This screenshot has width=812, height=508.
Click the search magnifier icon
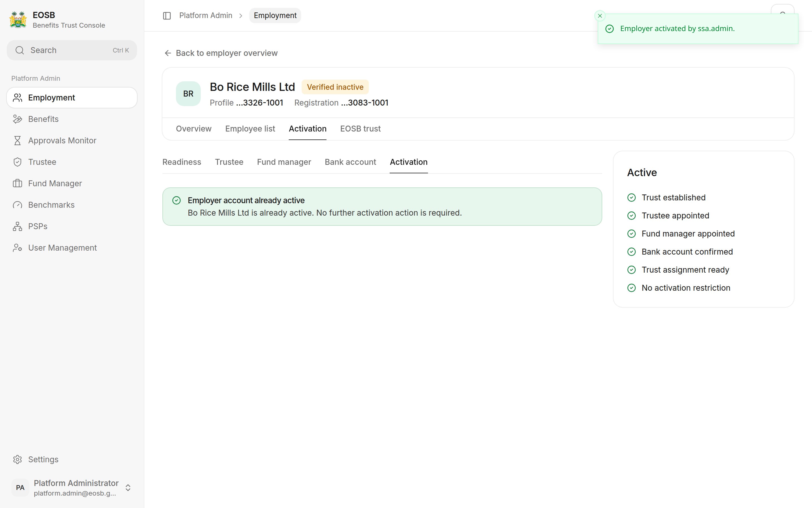pyautogui.click(x=20, y=51)
